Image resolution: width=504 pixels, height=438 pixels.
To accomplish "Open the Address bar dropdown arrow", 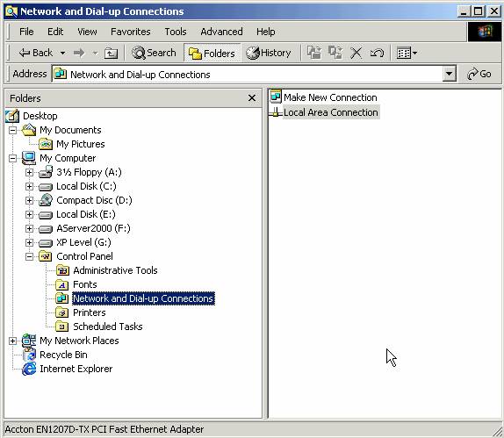I will click(x=449, y=75).
